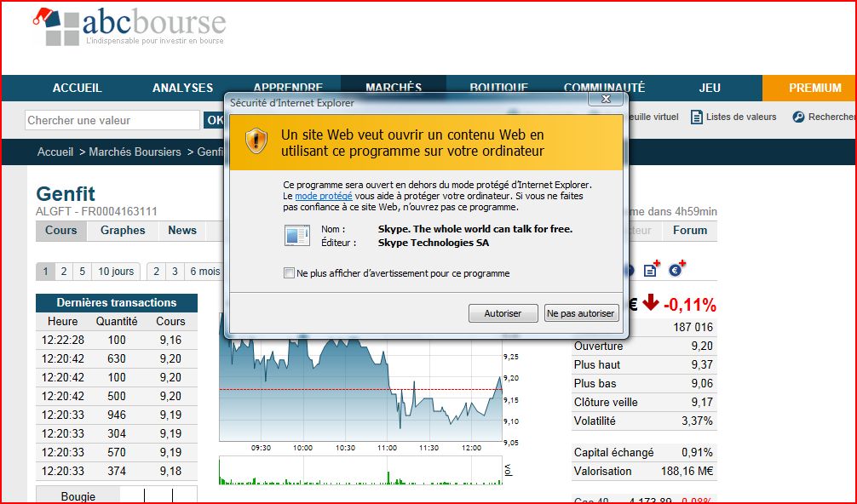The image size is (857, 504).
Task: Click the security shield icon in dialog
Action: (256, 140)
